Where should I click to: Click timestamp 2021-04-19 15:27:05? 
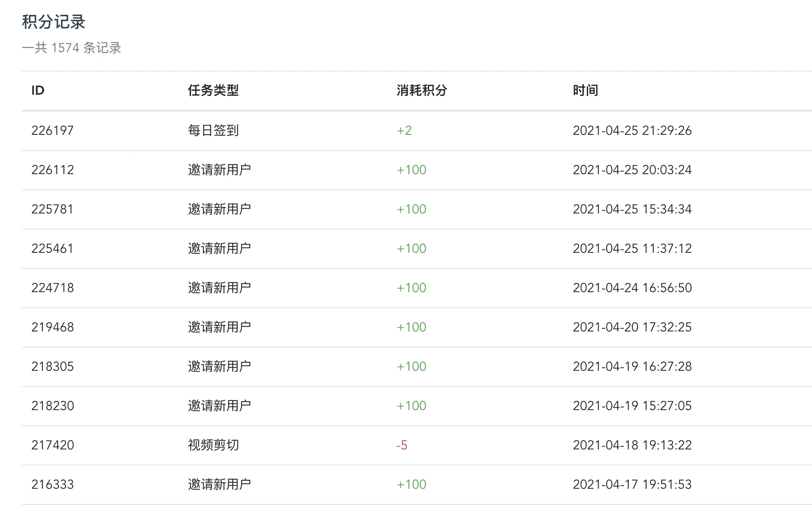point(632,406)
